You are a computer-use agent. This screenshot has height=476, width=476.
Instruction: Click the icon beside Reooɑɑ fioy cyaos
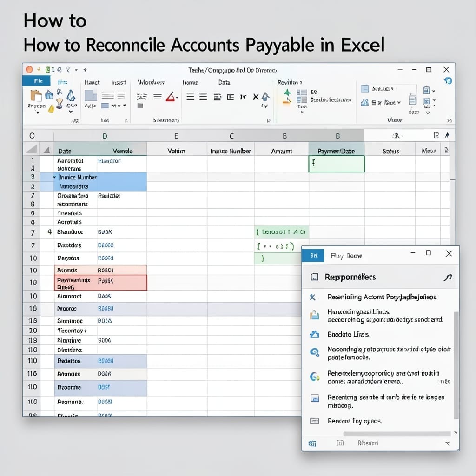(x=315, y=421)
